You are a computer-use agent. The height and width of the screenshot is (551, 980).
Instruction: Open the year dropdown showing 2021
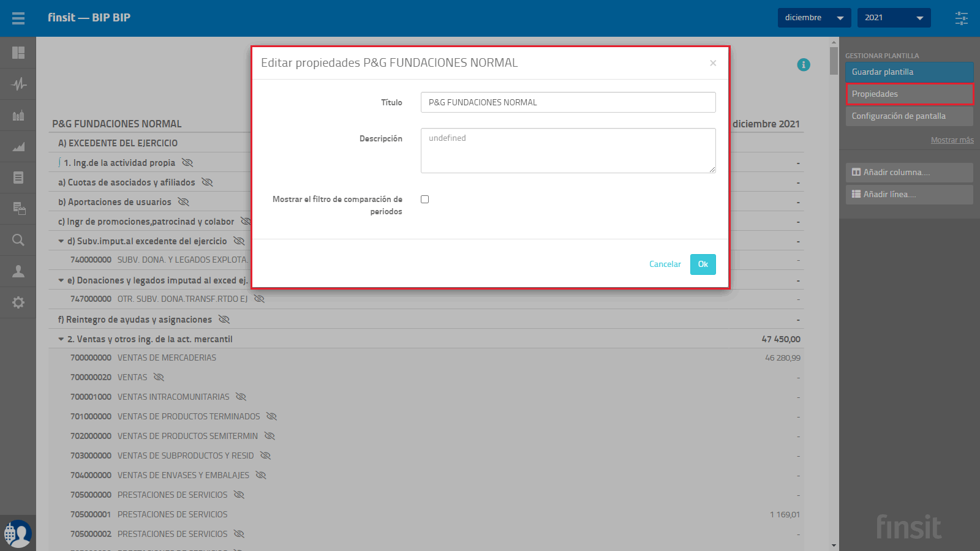894,18
